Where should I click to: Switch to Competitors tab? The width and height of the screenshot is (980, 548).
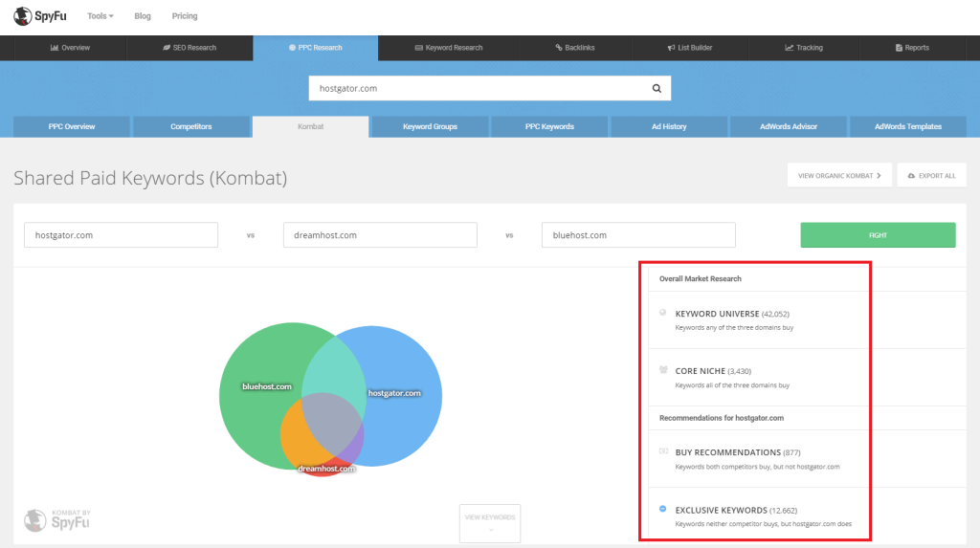pyautogui.click(x=191, y=127)
